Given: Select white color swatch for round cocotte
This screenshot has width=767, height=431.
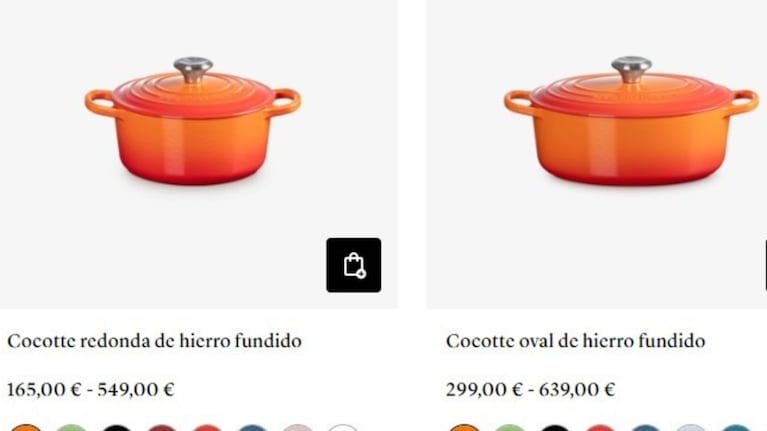Looking at the screenshot, I should click(x=342, y=429).
